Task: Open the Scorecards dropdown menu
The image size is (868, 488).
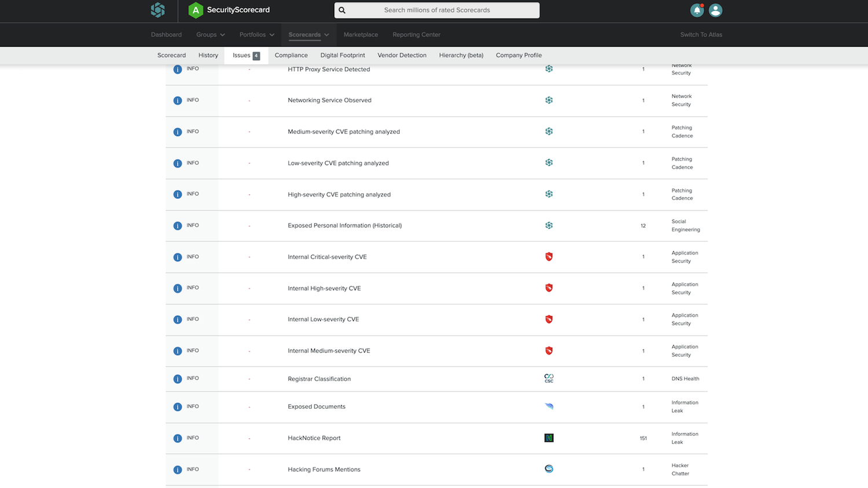Action: click(x=308, y=35)
